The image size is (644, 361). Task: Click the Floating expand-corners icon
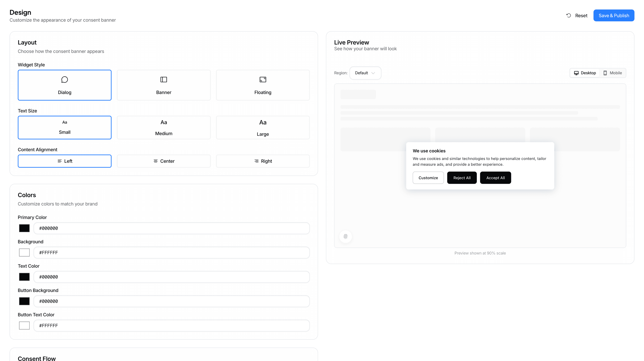263,80
